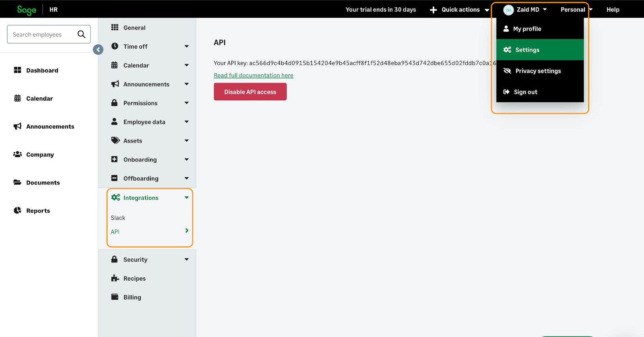This screenshot has width=644, height=337.
Task: Click the Integrations gears icon
Action: point(116,197)
